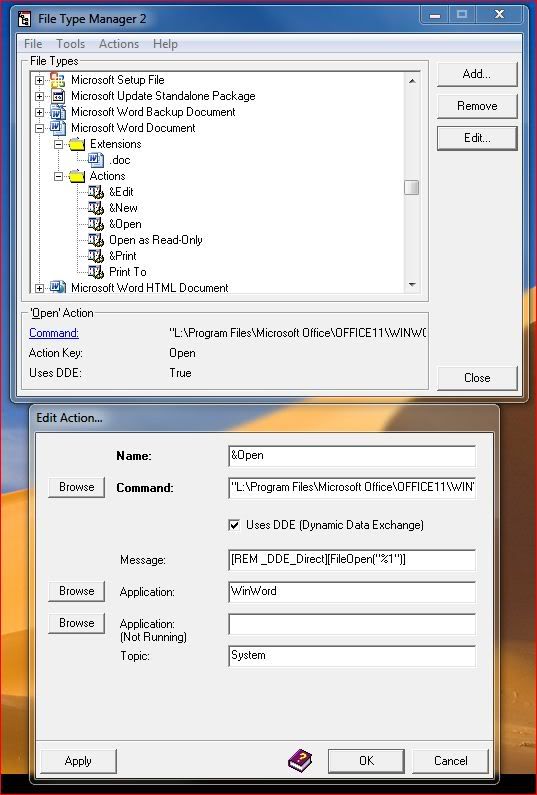Open the Actions menu

point(119,44)
